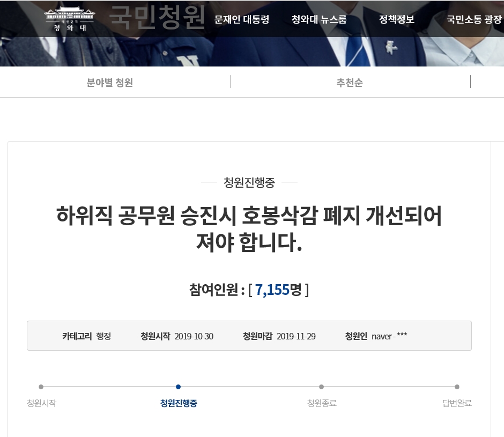Viewport: 504px width, 437px height.
Task: Click the bold 청원진행중 label under the timeline
Action: point(179,403)
